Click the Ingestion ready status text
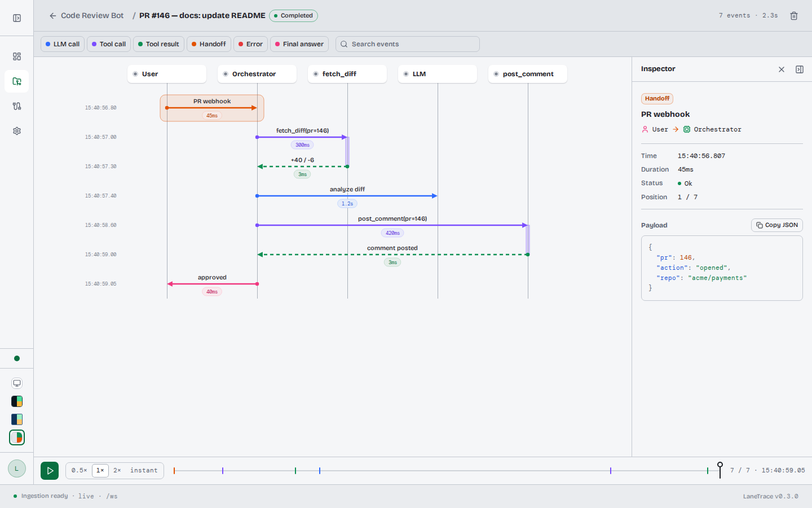 (45, 496)
